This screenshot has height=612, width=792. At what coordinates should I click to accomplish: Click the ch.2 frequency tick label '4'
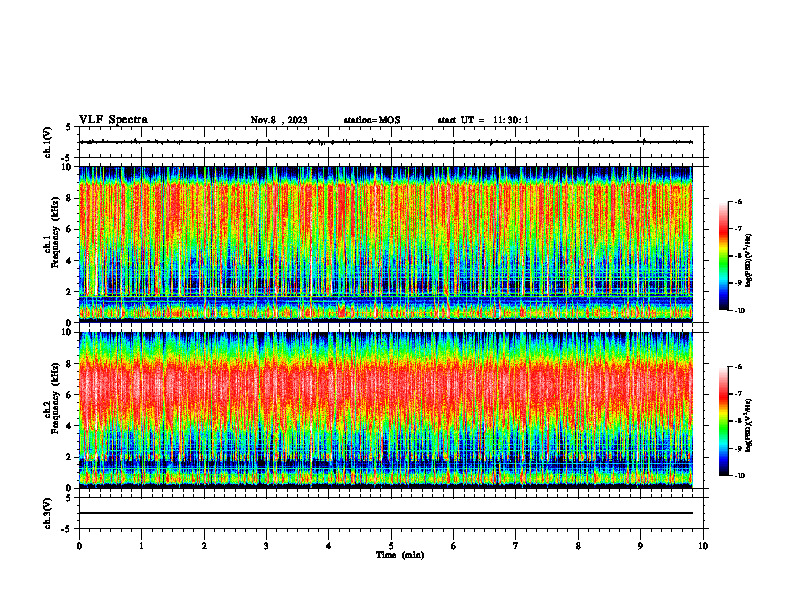point(69,426)
